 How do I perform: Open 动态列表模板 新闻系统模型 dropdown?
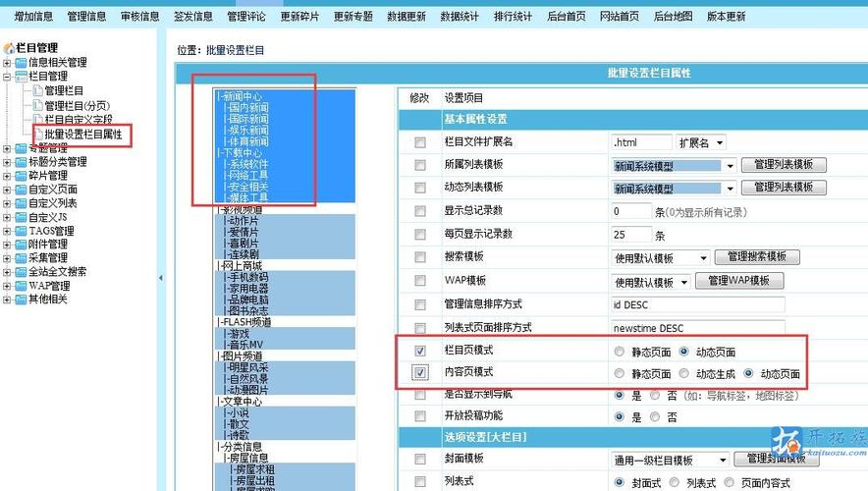pyautogui.click(x=674, y=189)
